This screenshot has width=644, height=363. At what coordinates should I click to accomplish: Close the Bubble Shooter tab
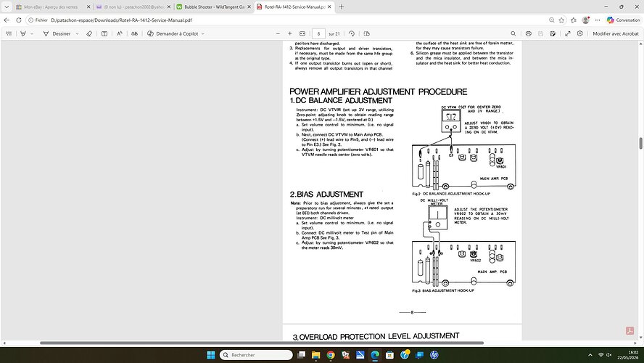(x=249, y=7)
